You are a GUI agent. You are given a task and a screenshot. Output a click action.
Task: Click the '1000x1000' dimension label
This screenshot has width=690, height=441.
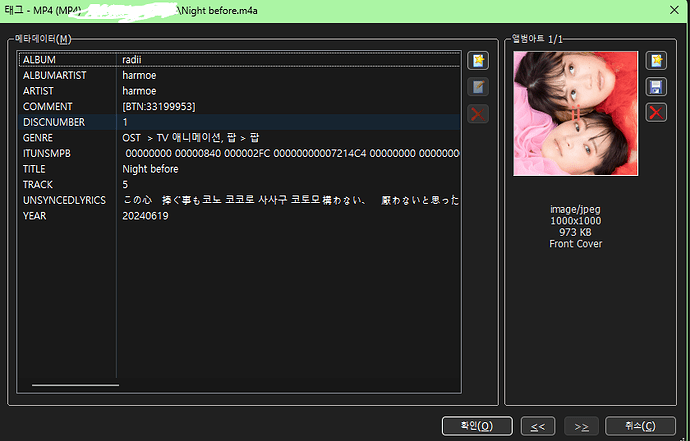coord(576,221)
